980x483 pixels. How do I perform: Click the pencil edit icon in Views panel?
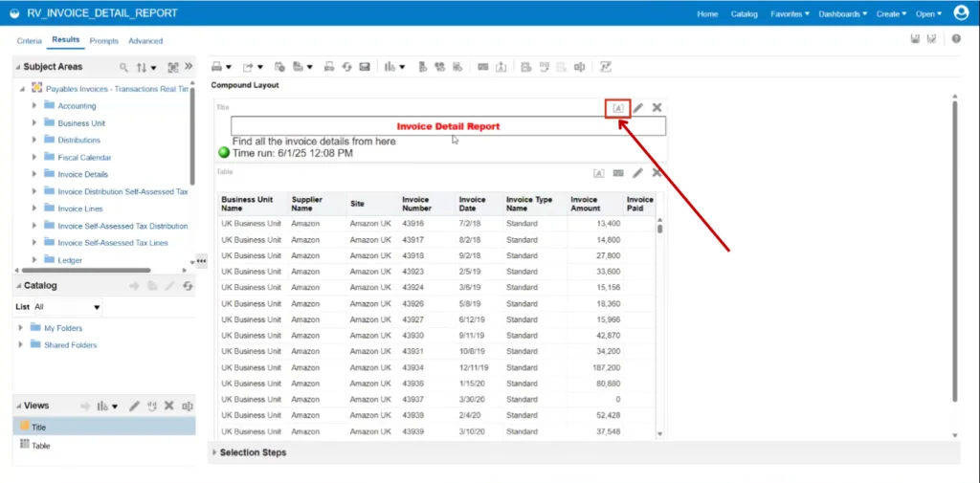click(134, 406)
